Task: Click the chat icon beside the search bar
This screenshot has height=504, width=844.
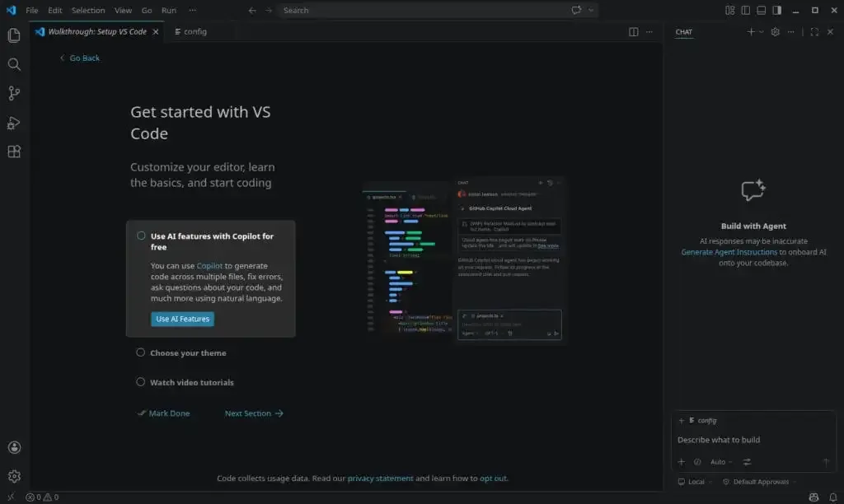Action: 576,10
